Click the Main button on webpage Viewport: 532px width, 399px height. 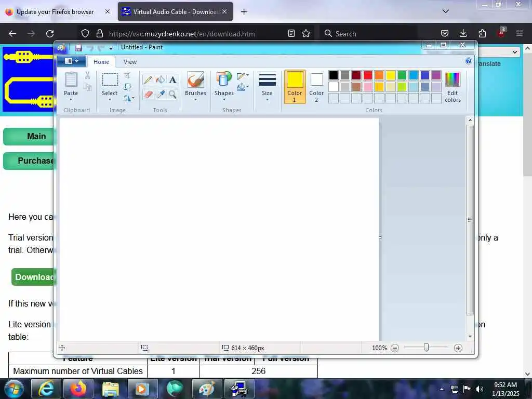pos(30,137)
